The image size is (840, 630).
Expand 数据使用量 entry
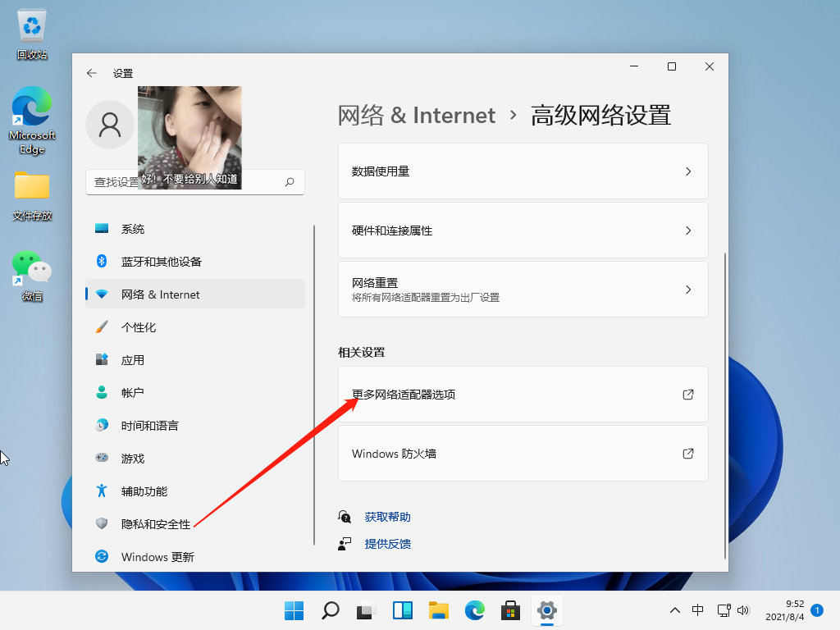click(x=523, y=171)
